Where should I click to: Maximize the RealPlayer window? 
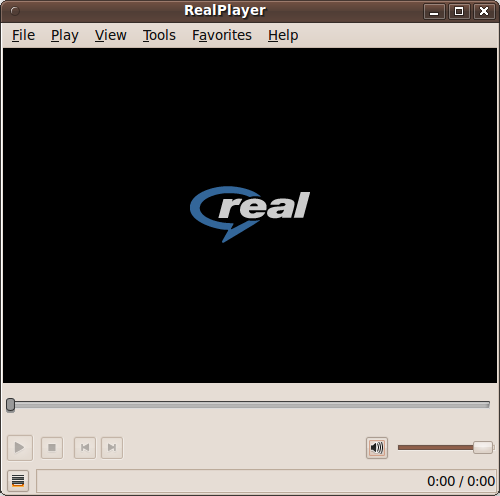(x=459, y=11)
